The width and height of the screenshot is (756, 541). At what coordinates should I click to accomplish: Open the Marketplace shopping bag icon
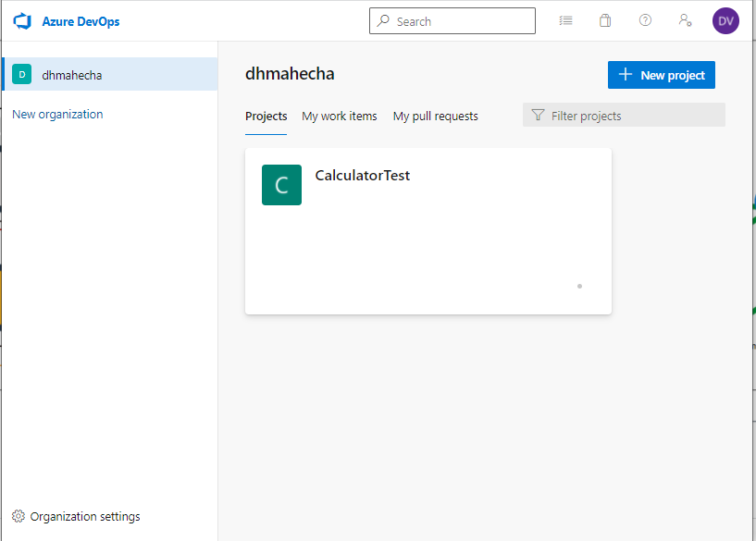point(605,20)
